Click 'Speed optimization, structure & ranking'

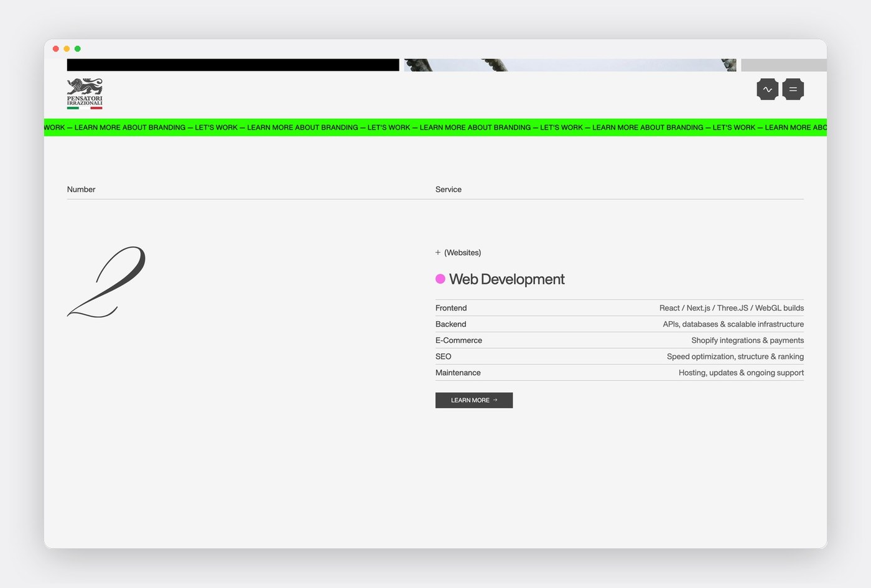[x=735, y=357]
